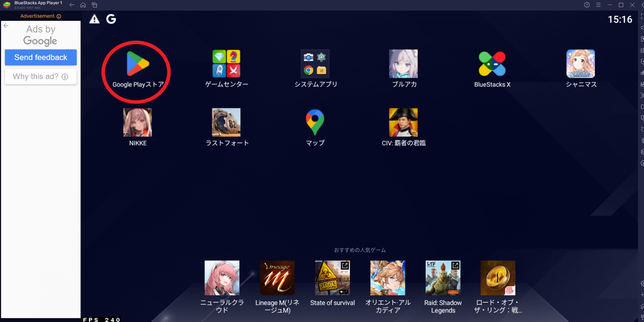Go to the BlueStacks home screen

83,5
